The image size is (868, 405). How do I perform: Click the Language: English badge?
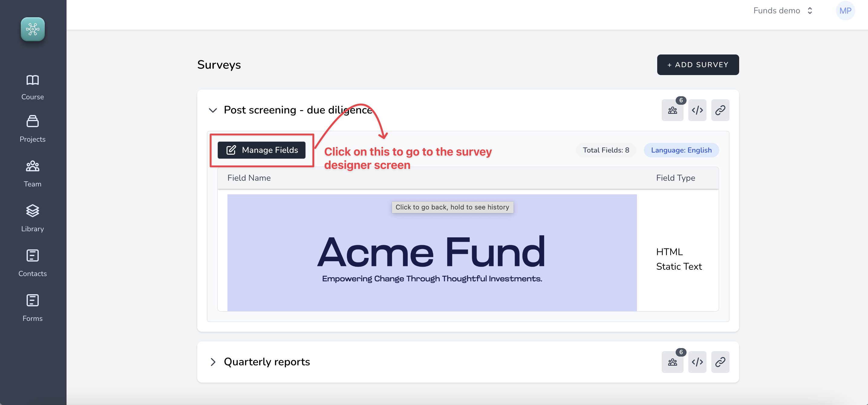coord(681,150)
